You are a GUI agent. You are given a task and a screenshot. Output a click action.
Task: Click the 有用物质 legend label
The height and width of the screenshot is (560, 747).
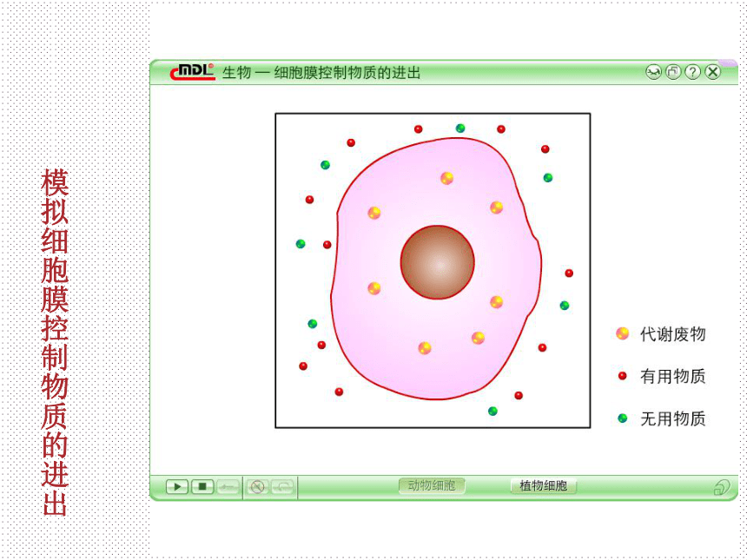(x=672, y=376)
